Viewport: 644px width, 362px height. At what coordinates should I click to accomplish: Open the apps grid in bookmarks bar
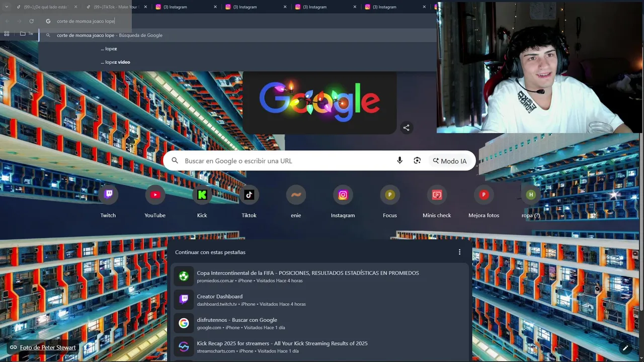click(7, 34)
